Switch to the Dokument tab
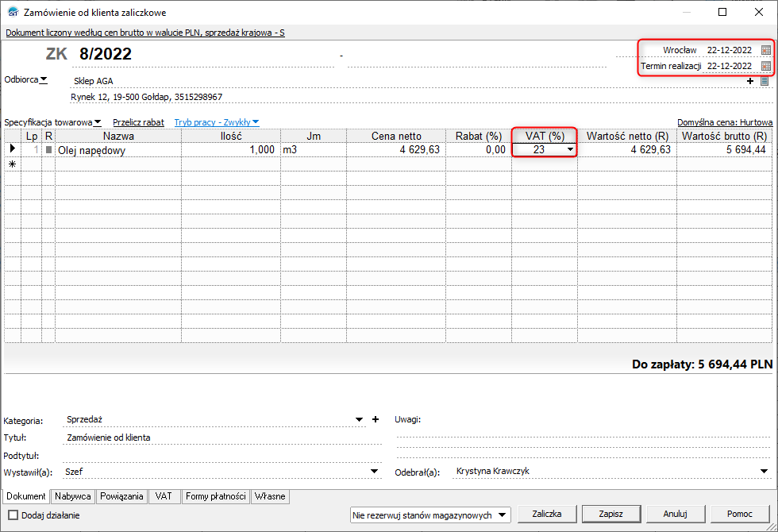778x532 pixels. coord(25,496)
